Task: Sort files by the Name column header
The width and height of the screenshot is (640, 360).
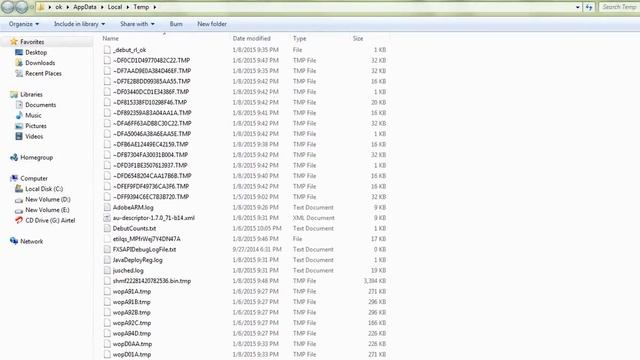Action: (110, 38)
